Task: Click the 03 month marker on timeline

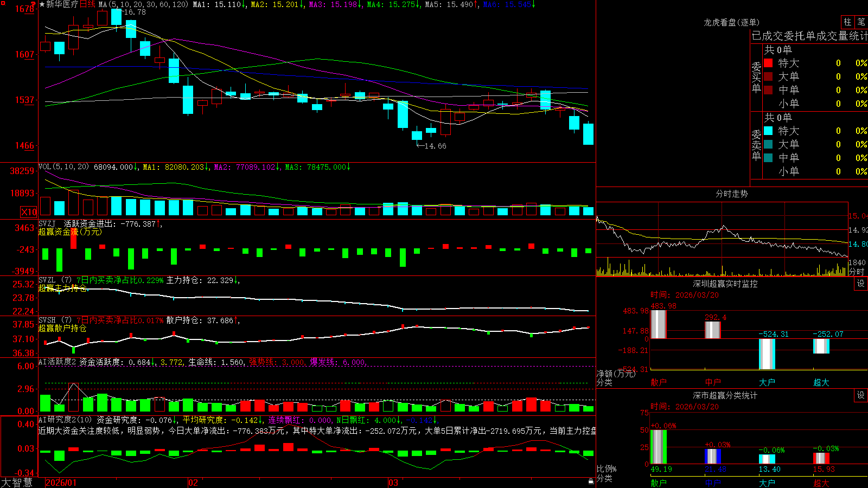Action: tap(393, 483)
